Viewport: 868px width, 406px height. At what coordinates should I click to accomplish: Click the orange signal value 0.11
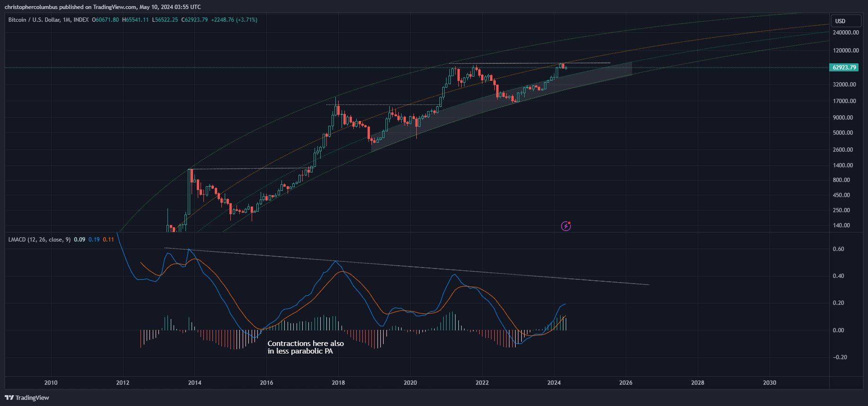pyautogui.click(x=108, y=240)
